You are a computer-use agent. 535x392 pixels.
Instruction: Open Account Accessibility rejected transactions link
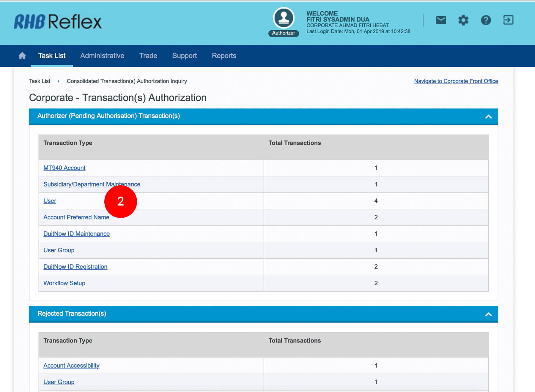(x=71, y=366)
